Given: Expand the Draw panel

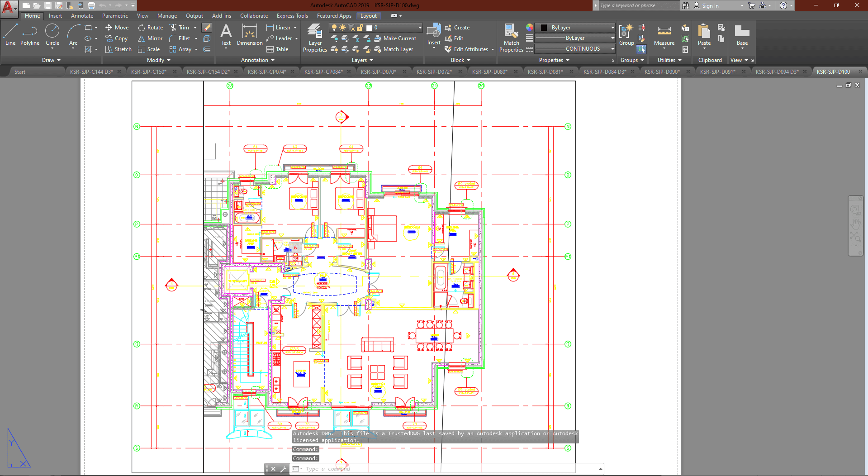Looking at the screenshot, I should pyautogui.click(x=51, y=60).
